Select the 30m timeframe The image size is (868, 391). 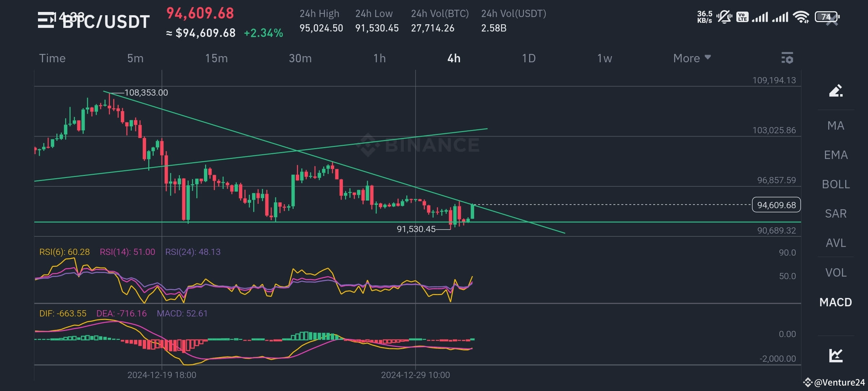[300, 58]
